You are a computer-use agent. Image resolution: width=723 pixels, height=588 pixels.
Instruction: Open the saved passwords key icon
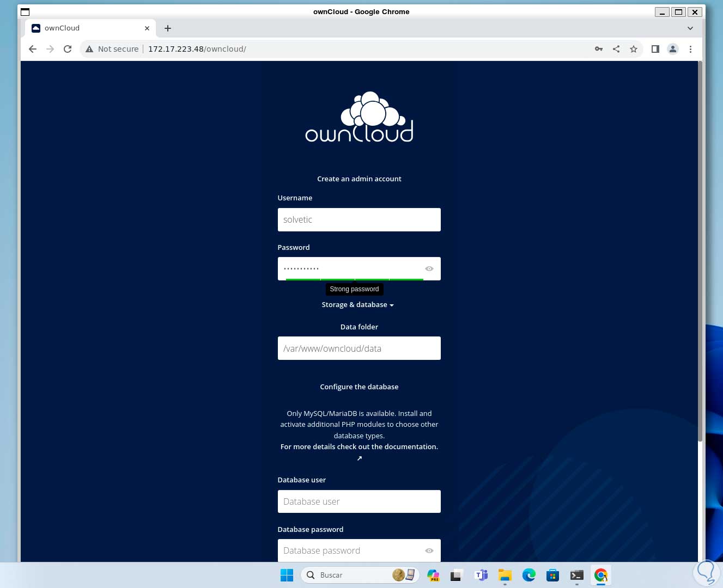click(x=599, y=49)
